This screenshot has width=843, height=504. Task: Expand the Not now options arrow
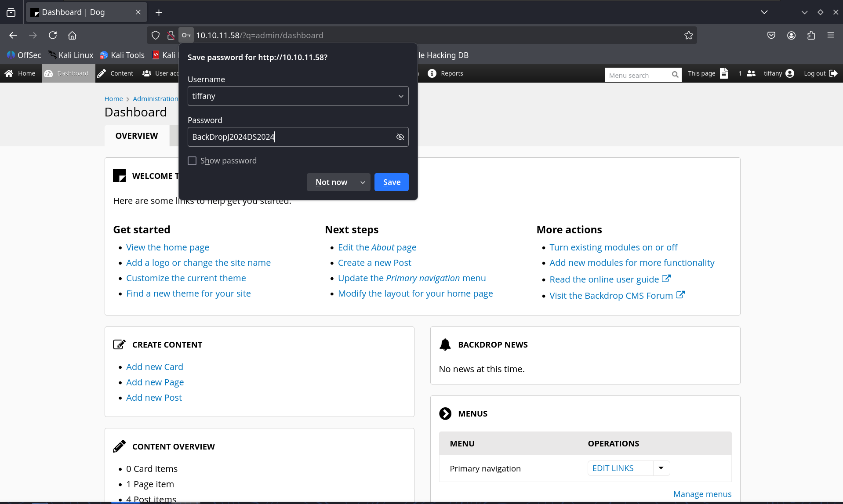pyautogui.click(x=363, y=182)
